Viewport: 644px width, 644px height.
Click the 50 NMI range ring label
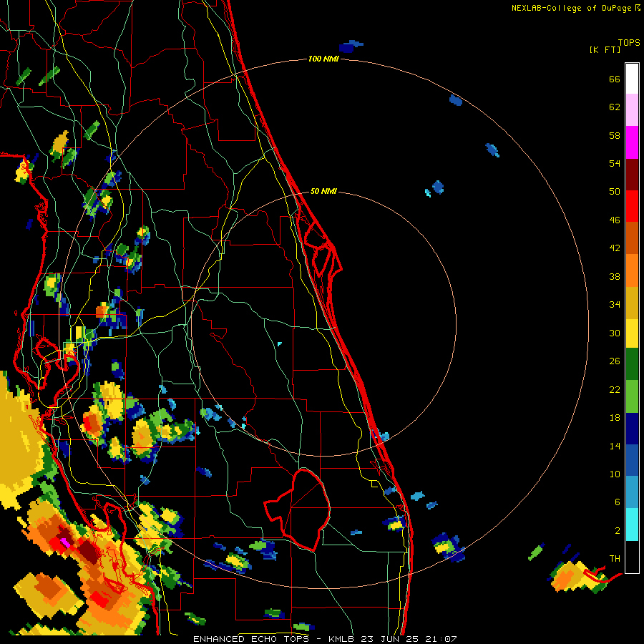323,191
